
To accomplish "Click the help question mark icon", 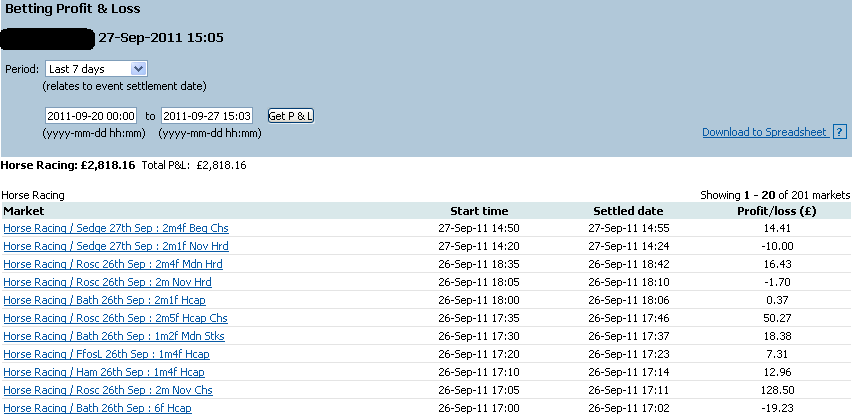I will [x=840, y=132].
